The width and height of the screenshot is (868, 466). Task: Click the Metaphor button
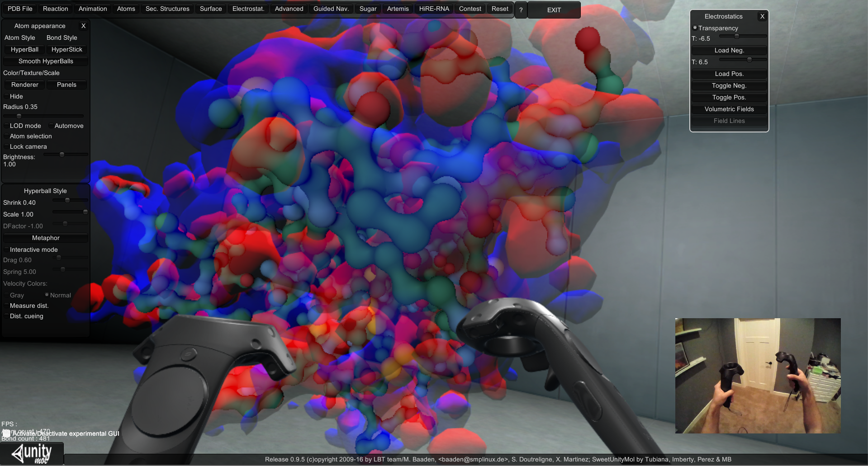pos(46,238)
